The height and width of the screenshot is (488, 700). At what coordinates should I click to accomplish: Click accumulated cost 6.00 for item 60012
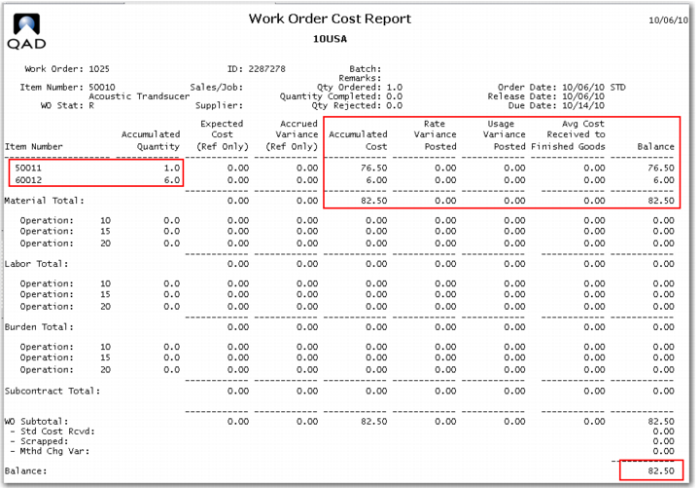377,180
